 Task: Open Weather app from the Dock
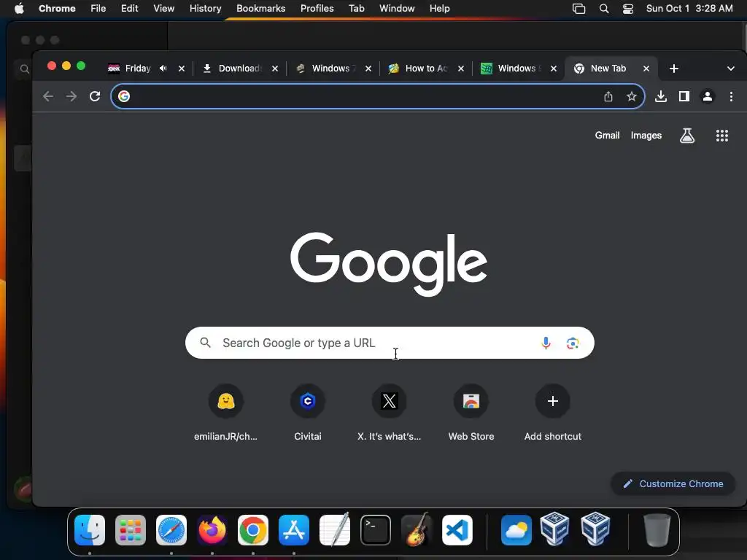coord(516,530)
